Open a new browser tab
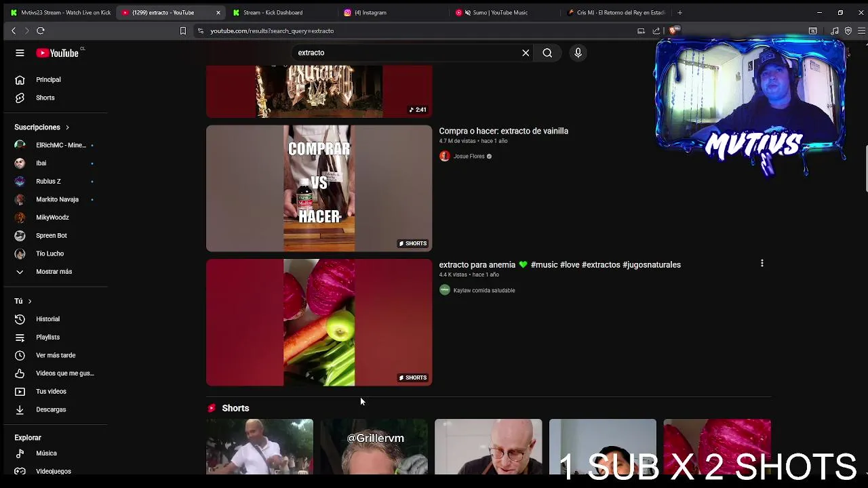The image size is (868, 488). pyautogui.click(x=679, y=12)
